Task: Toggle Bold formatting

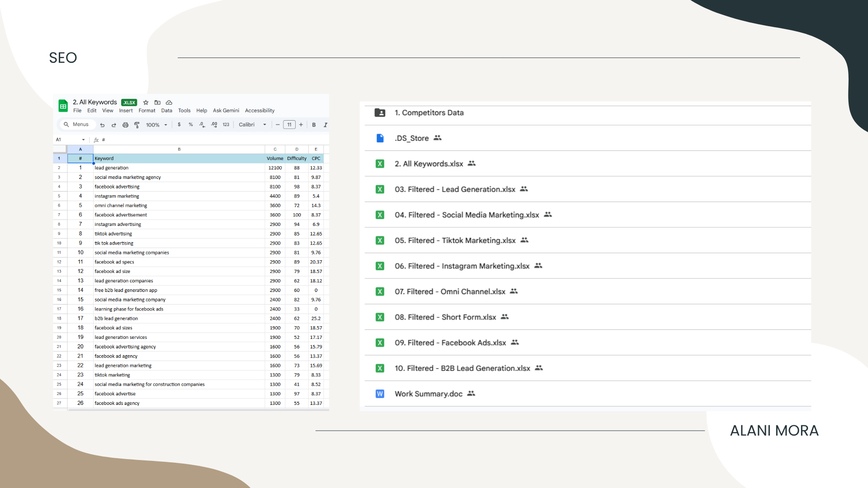Action: click(314, 125)
